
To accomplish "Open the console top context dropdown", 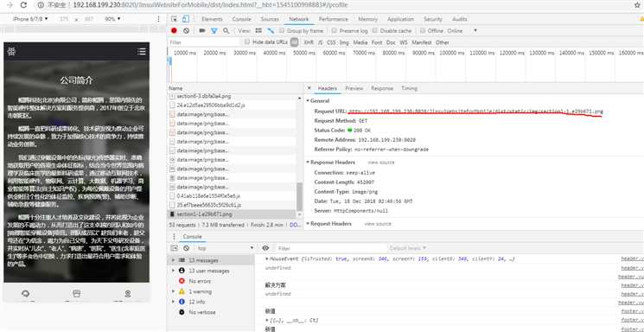I will pos(226,248).
